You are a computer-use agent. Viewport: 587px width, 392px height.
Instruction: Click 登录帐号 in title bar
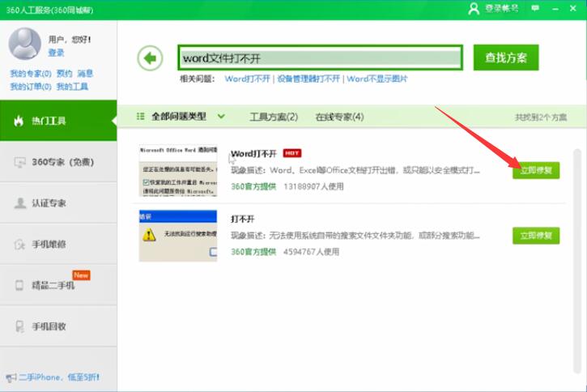(502, 8)
